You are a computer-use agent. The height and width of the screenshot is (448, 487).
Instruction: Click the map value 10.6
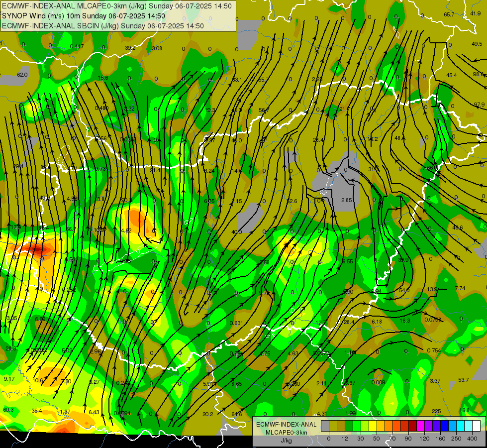point(38,380)
